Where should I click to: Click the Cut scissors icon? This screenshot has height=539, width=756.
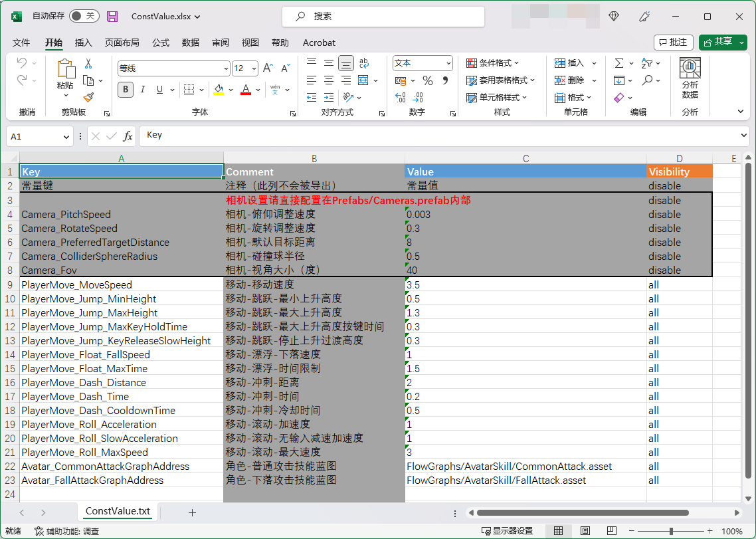pos(88,63)
